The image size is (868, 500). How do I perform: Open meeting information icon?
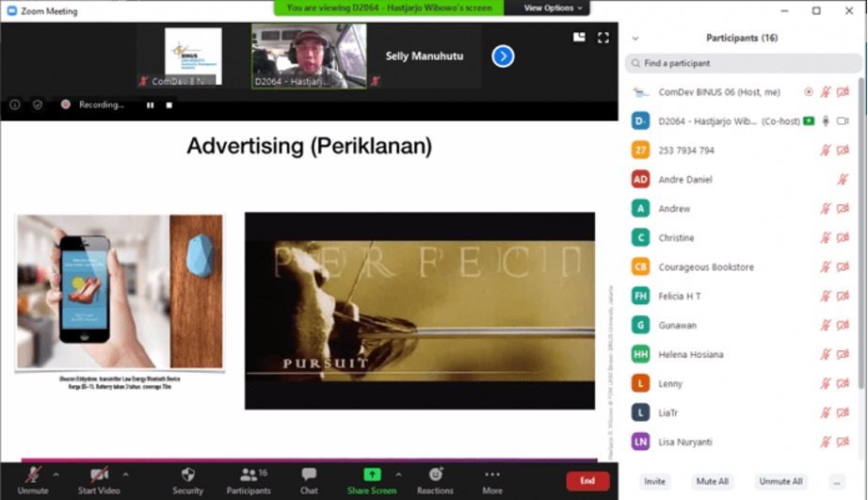click(15, 105)
